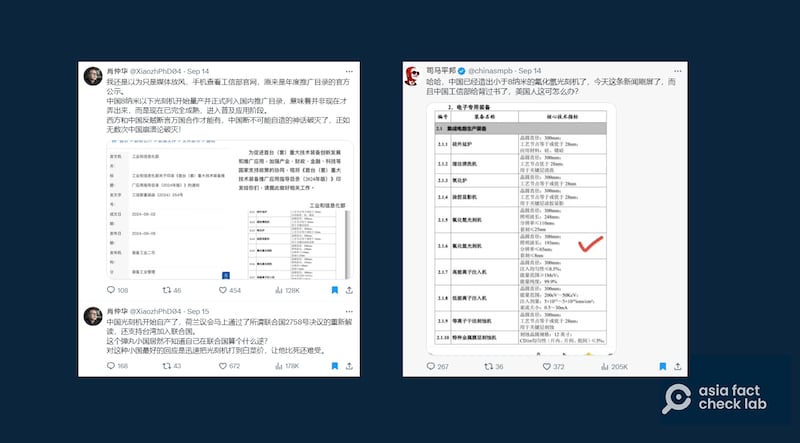Reply to the Sep 15 tweet
Screen dimensions: 800x443
point(112,366)
